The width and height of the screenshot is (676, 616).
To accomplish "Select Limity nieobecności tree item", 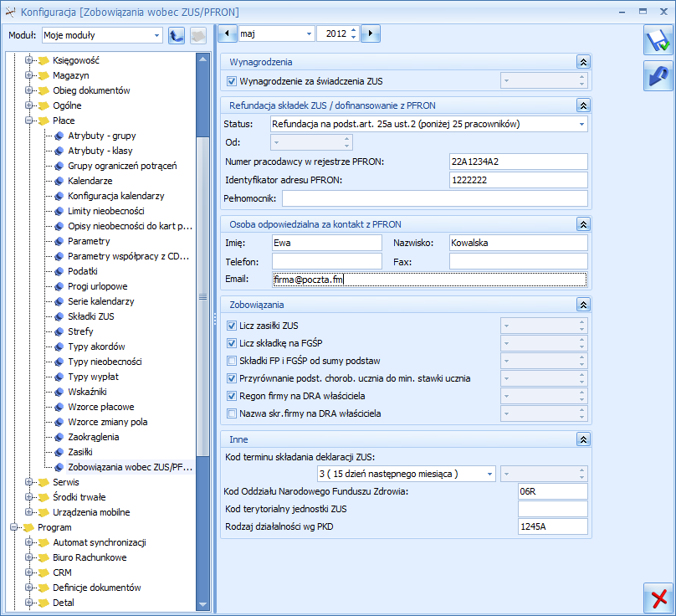I will point(106,211).
